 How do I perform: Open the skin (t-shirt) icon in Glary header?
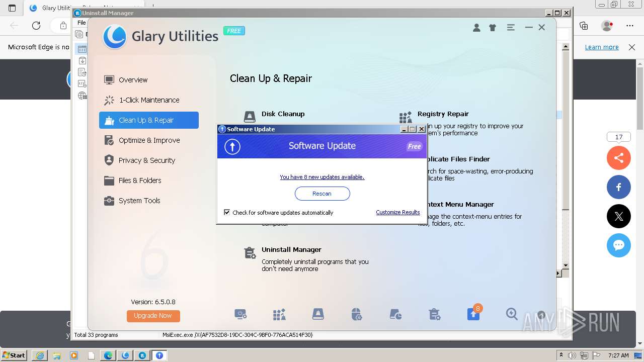tap(493, 28)
